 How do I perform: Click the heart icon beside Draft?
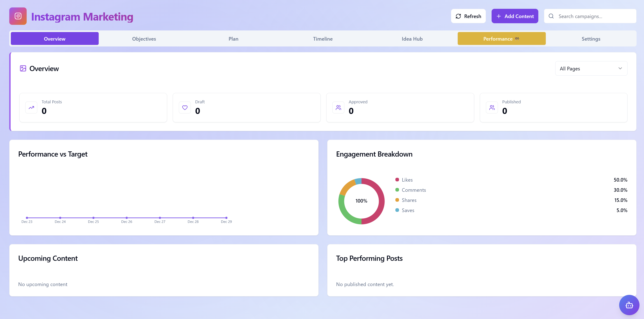[x=185, y=107]
